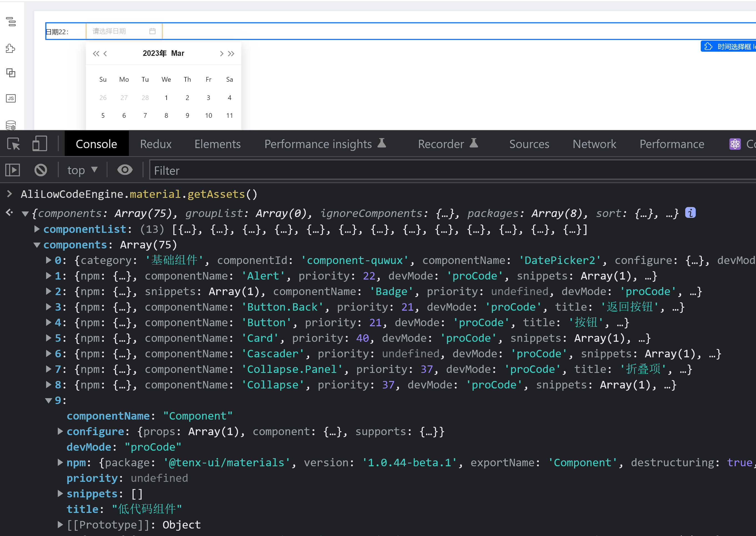Open the Performance insights tab

tap(325, 144)
